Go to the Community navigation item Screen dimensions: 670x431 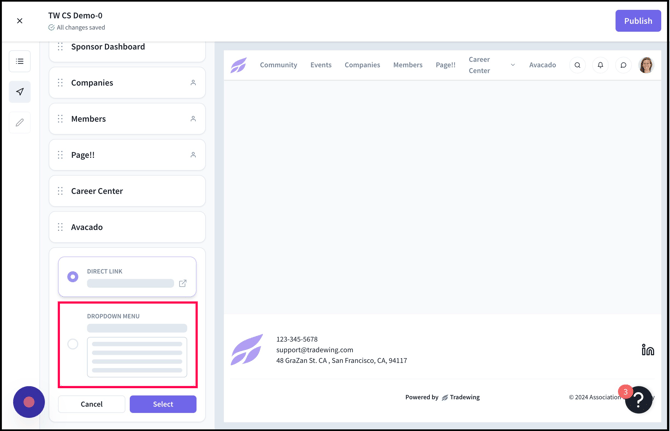(x=278, y=65)
